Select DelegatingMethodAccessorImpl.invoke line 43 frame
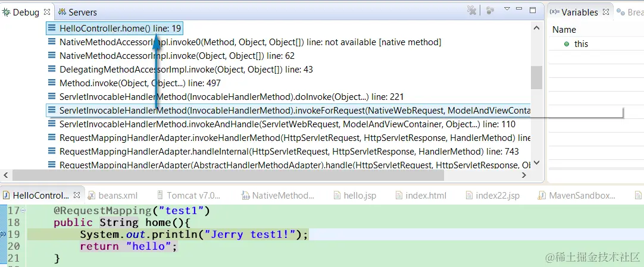 [x=186, y=70]
